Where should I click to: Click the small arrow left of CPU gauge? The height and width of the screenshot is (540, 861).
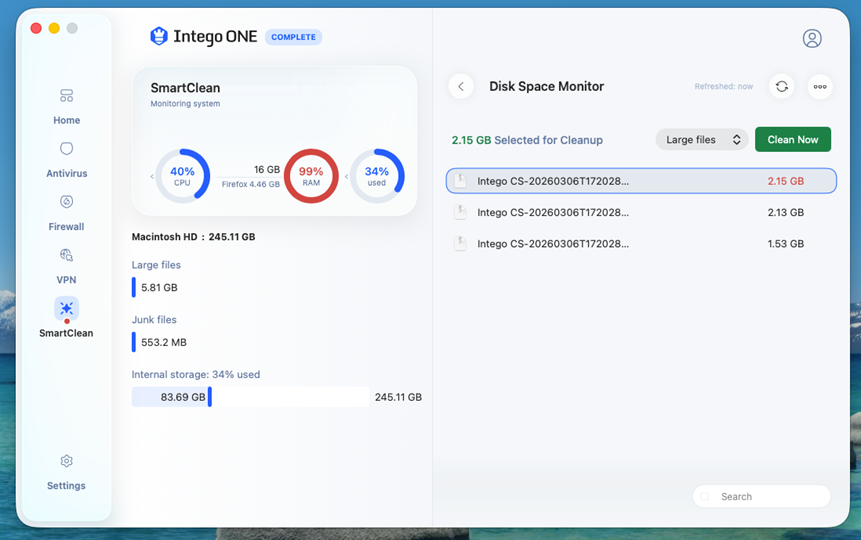coord(152,176)
